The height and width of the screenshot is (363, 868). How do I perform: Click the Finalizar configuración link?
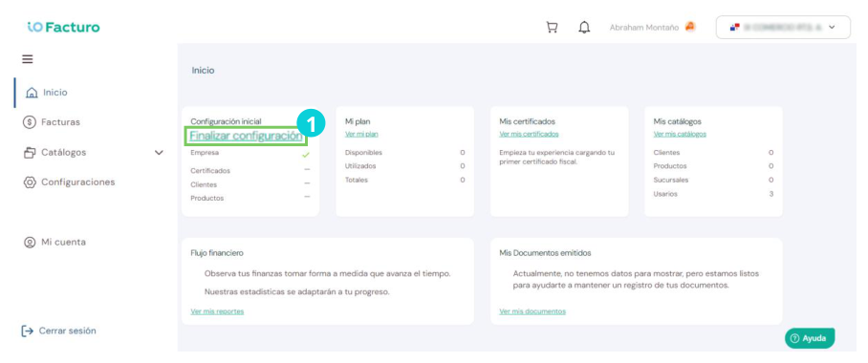pyautogui.click(x=246, y=136)
